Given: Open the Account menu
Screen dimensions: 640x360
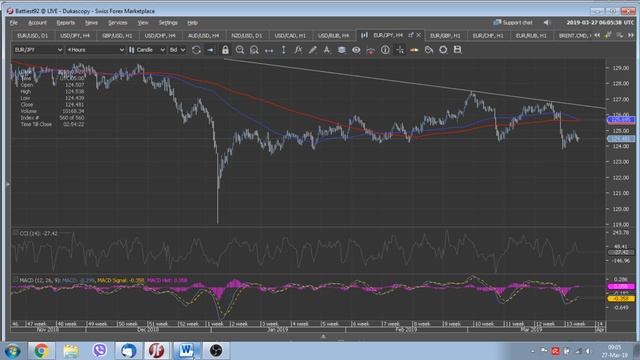Looking at the screenshot, I should click(37, 23).
